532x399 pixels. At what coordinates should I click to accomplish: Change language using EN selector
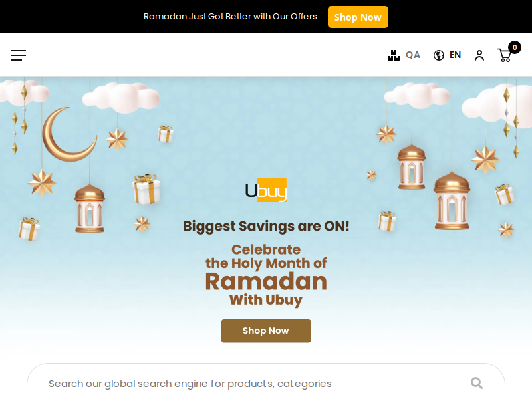[x=455, y=55]
